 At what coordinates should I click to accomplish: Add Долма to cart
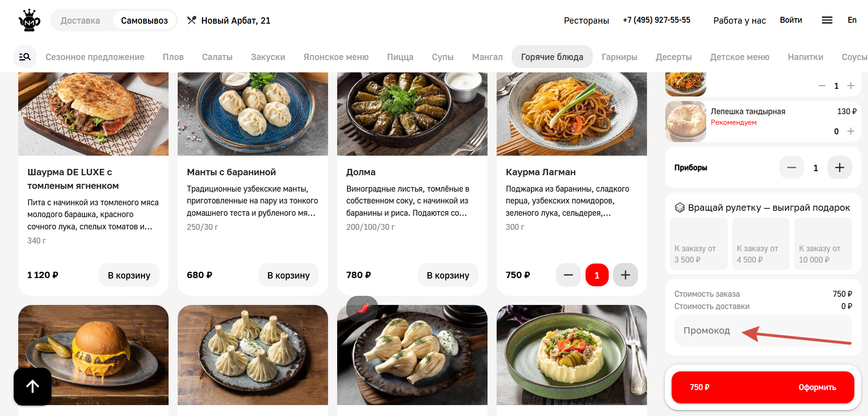point(448,275)
